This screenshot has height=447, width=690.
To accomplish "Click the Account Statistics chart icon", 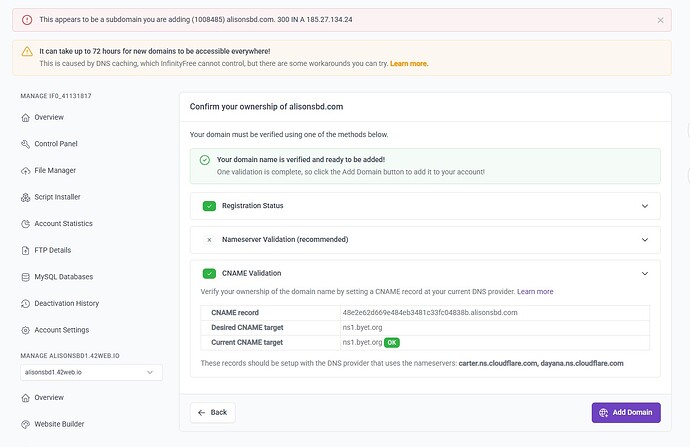I will [x=25, y=223].
